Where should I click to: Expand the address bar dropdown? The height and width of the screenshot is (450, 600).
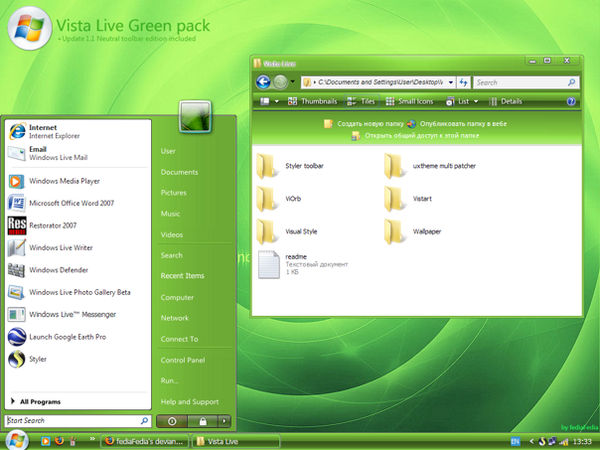click(x=451, y=82)
